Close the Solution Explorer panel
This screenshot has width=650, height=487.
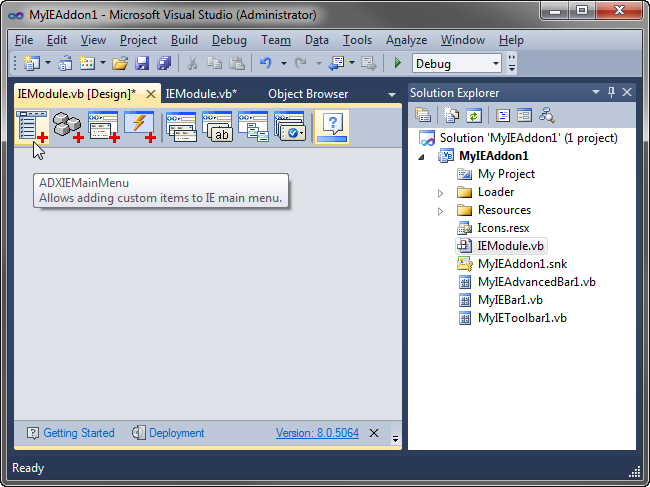click(x=627, y=92)
